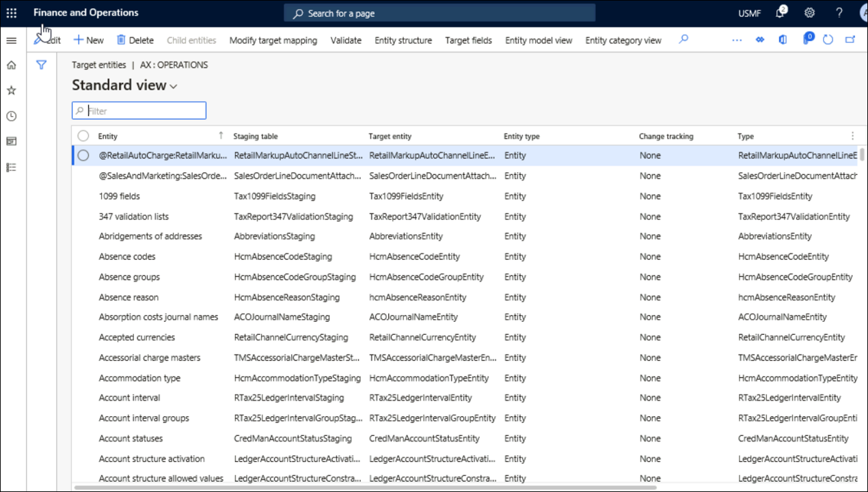This screenshot has width=868, height=492.
Task: Refresh the page with circular arrow
Action: [x=828, y=40]
